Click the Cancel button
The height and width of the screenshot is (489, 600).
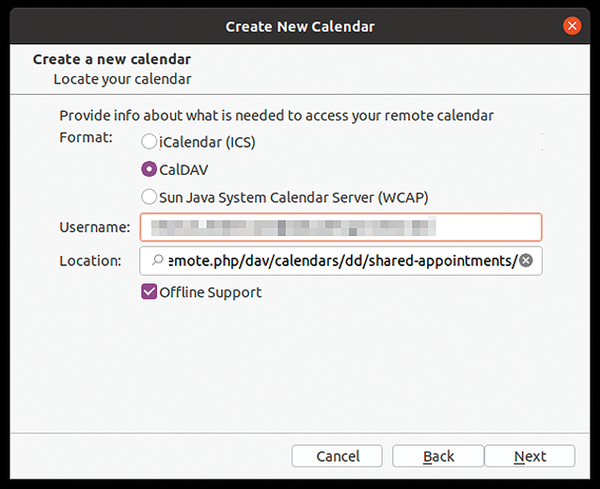(337, 456)
